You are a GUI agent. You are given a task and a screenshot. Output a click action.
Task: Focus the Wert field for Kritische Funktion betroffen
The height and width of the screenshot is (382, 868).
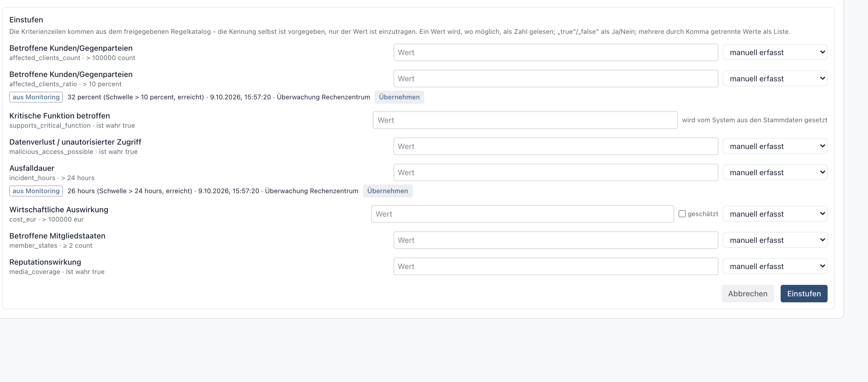(x=525, y=120)
